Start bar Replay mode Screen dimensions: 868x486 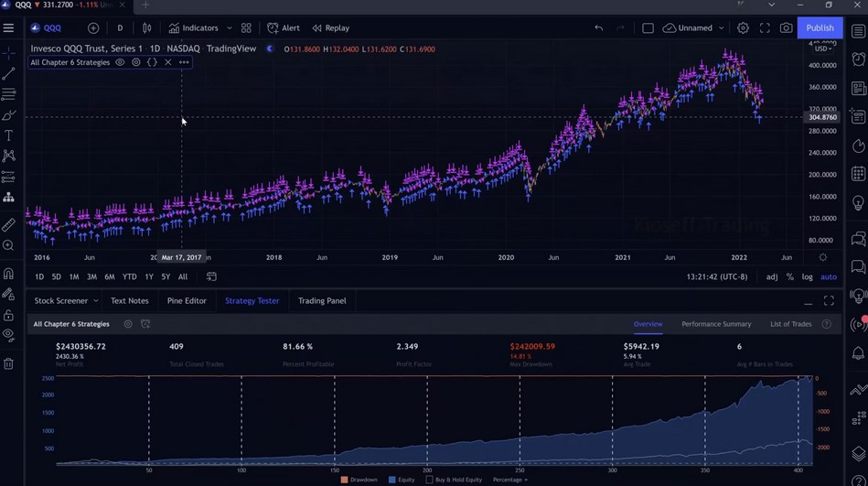[330, 28]
